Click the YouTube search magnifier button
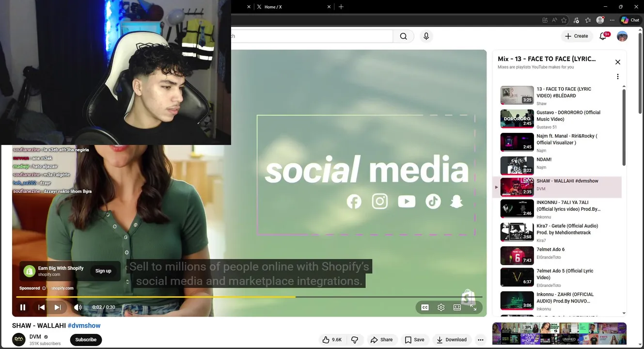Screen dimensions: 644x349 tap(403, 36)
